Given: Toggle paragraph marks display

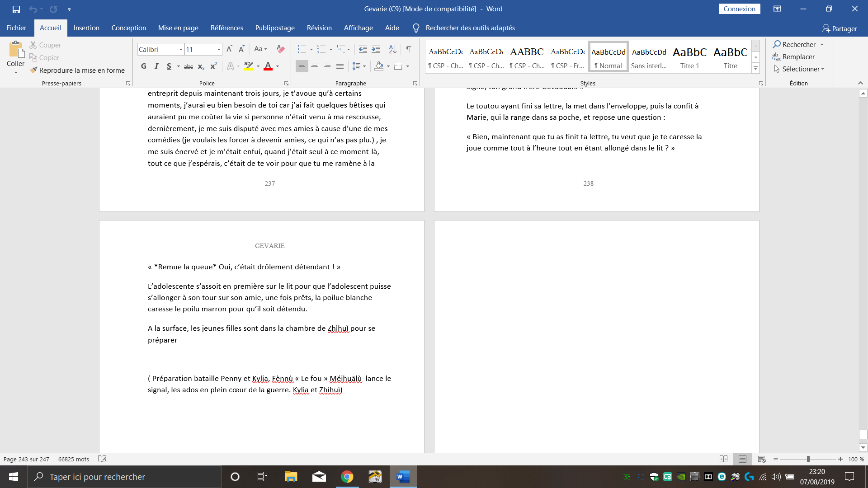Looking at the screenshot, I should coord(409,49).
